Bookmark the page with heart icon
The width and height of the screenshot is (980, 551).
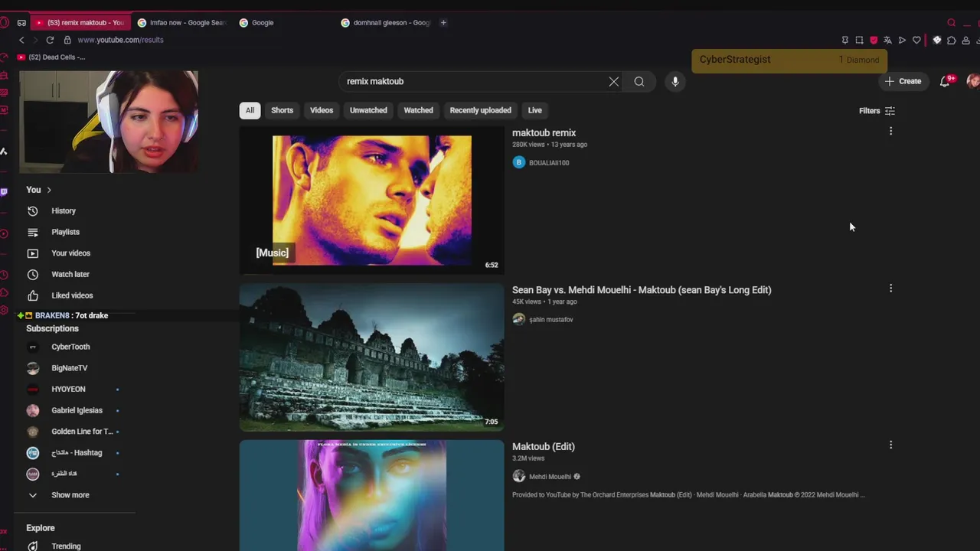click(916, 40)
